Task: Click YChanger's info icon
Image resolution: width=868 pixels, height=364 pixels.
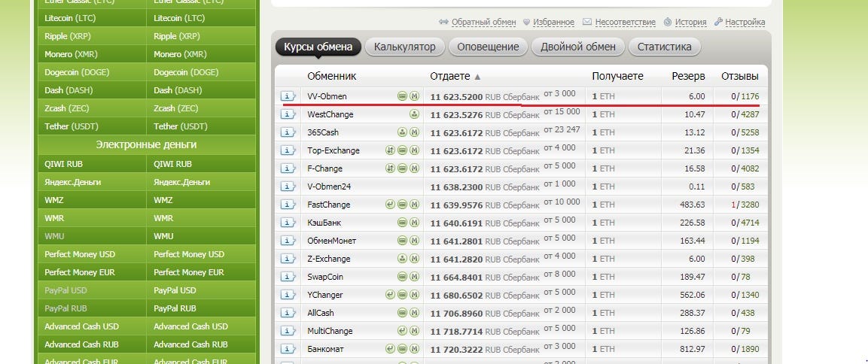Action: pos(288,295)
